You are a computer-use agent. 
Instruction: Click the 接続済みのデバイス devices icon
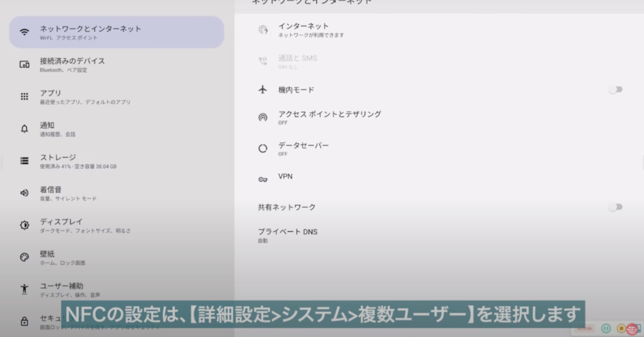pos(24,64)
